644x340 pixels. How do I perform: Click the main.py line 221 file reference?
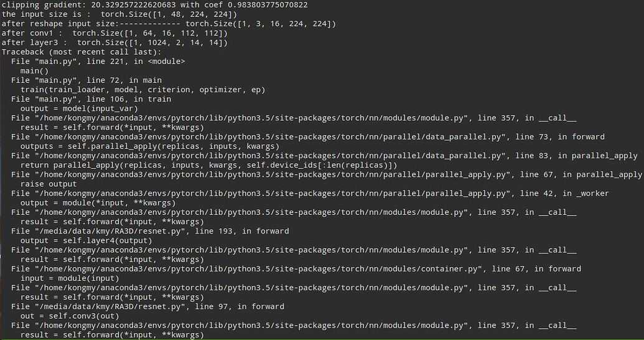98,61
